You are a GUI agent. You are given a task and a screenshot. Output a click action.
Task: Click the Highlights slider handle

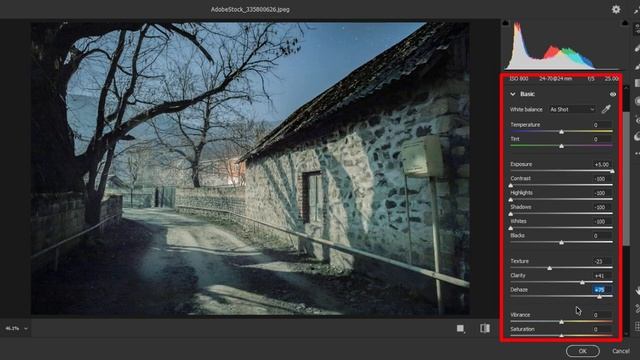[511, 200]
